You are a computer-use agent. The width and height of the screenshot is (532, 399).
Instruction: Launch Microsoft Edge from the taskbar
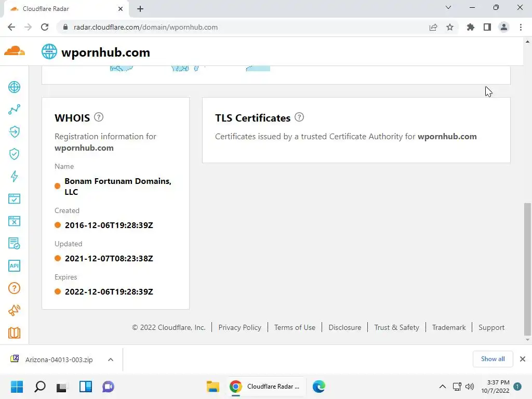(319, 387)
